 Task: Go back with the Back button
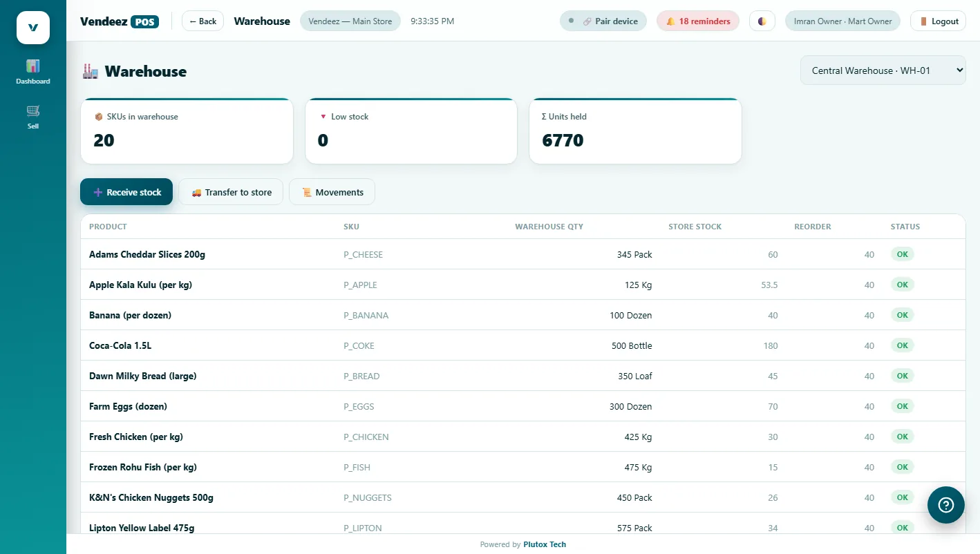tap(203, 21)
